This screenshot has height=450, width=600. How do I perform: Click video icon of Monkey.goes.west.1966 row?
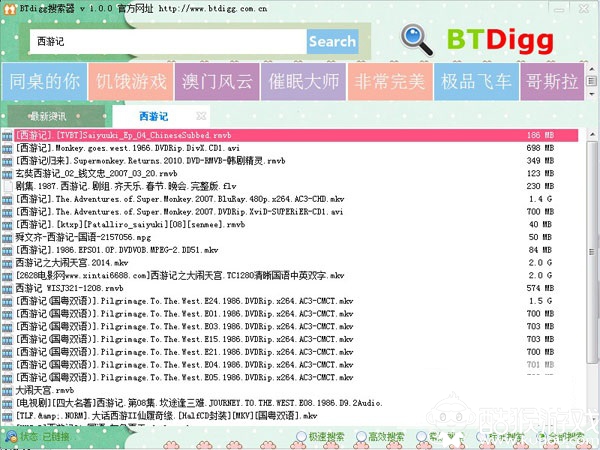[7, 148]
